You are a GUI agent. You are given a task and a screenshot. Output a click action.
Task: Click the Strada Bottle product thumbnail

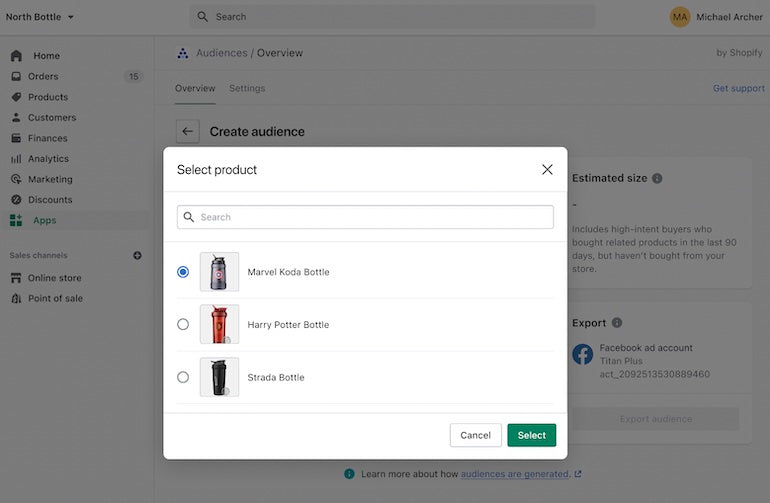click(x=219, y=377)
